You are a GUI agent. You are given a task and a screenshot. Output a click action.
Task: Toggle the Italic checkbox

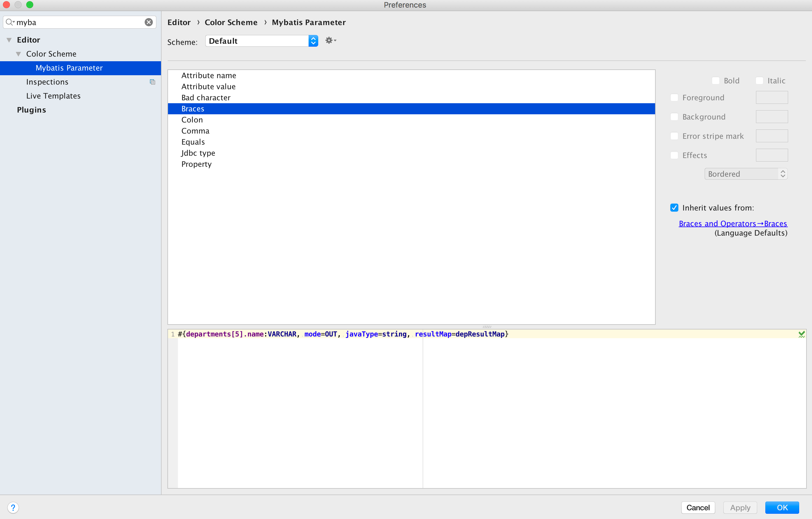tap(759, 80)
